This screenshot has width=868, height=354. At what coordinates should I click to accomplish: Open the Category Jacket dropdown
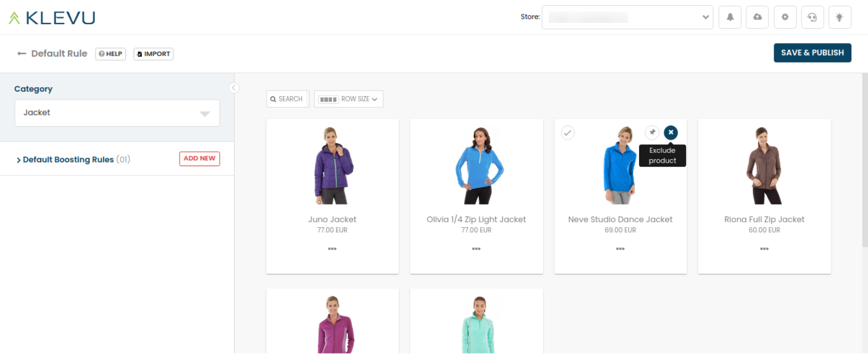tap(117, 113)
